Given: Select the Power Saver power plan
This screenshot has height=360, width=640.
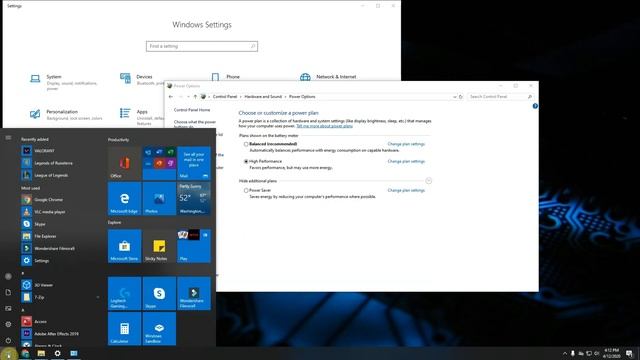Looking at the screenshot, I should tap(246, 190).
